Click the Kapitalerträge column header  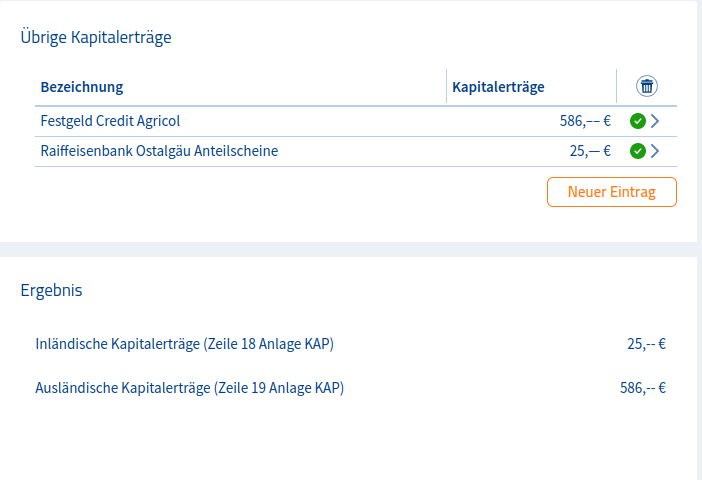[498, 87]
